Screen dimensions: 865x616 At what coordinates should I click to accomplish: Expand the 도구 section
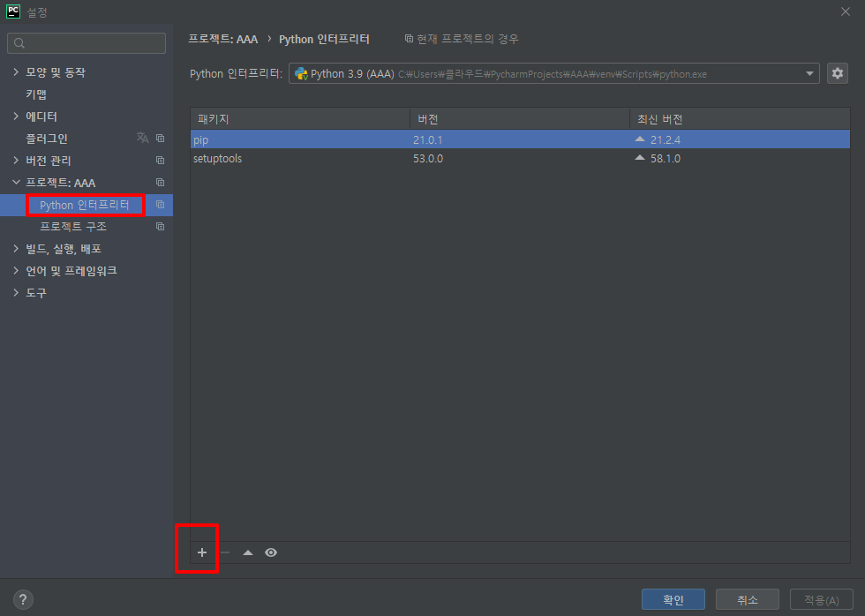coord(16,293)
